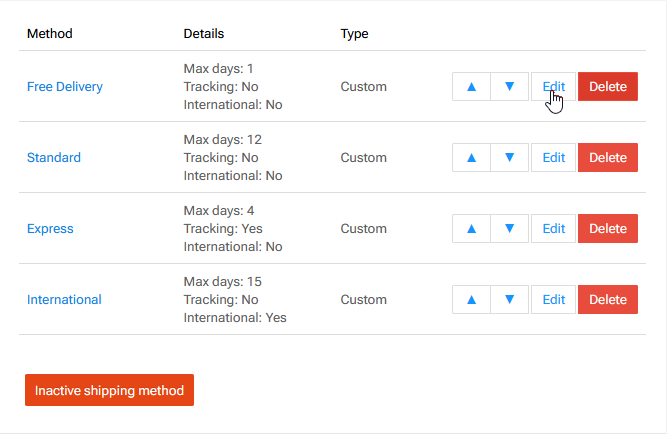The height and width of the screenshot is (434, 667).
Task: Delete the International shipping method
Action: click(607, 300)
